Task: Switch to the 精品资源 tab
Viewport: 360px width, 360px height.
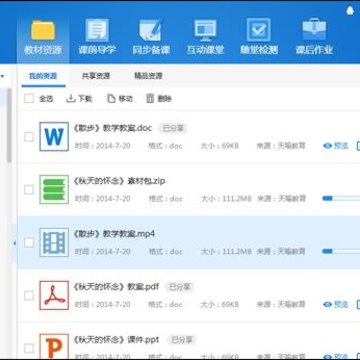Action: point(148,76)
